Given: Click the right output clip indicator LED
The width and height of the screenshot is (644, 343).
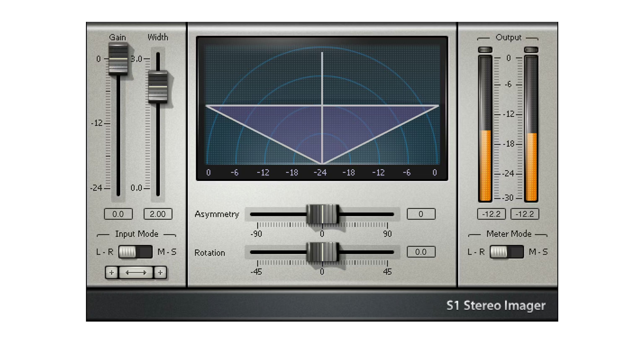Looking at the screenshot, I should point(531,50).
